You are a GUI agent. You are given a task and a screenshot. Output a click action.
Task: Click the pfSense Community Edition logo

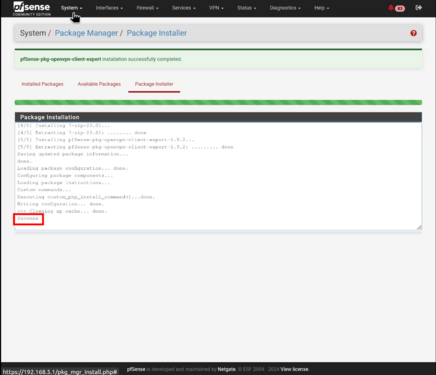pyautogui.click(x=32, y=9)
